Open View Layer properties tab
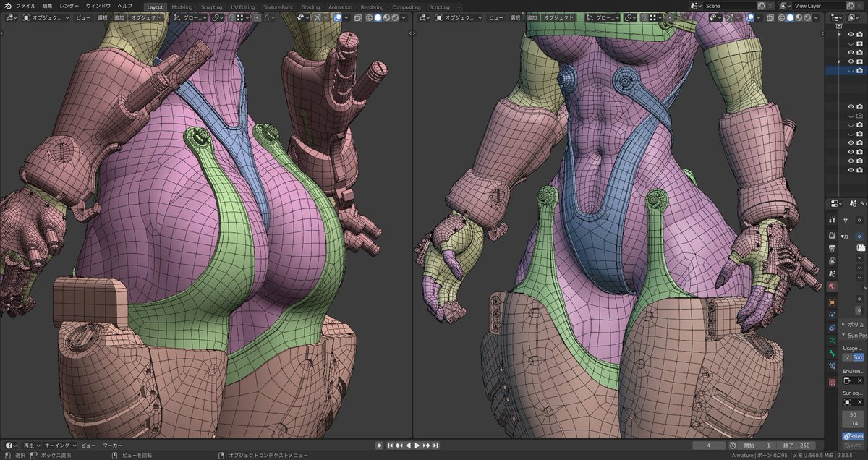The width and height of the screenshot is (868, 460). pos(833,260)
